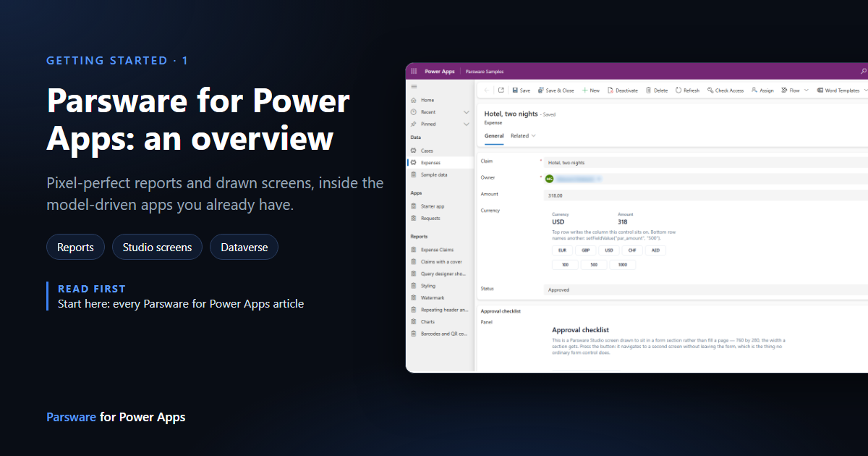Viewport: 868px width, 456px height.
Task: Click the Power Apps title in header
Action: [x=439, y=72]
